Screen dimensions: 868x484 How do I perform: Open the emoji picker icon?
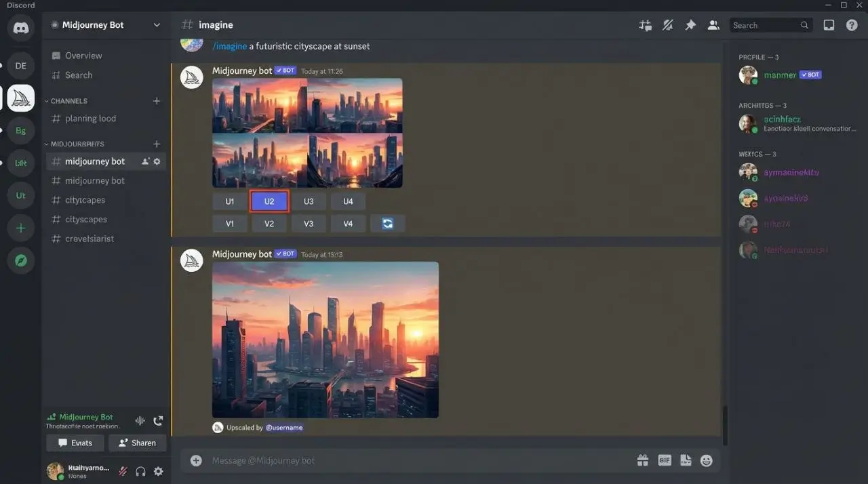[706, 460]
